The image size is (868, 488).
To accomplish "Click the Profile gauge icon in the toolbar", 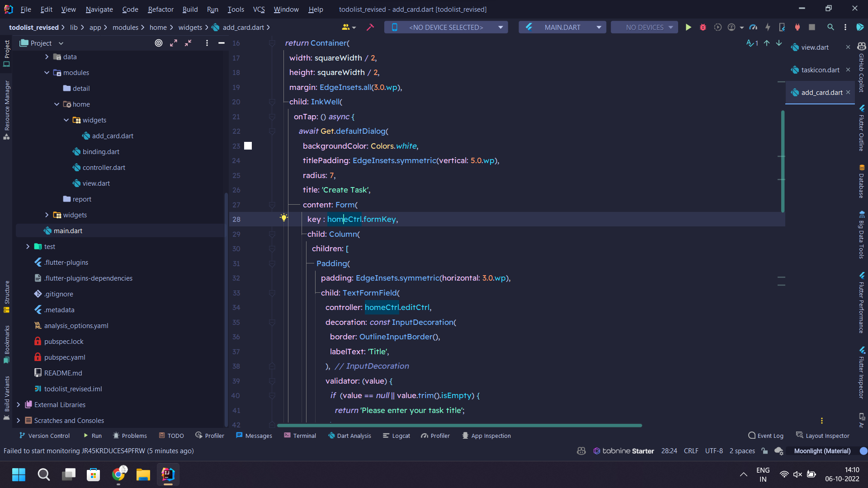I will point(731,28).
